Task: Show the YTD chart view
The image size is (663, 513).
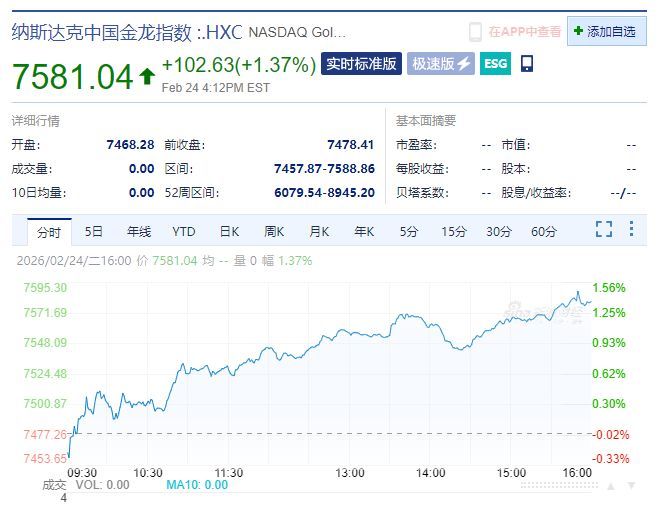Action: (184, 232)
